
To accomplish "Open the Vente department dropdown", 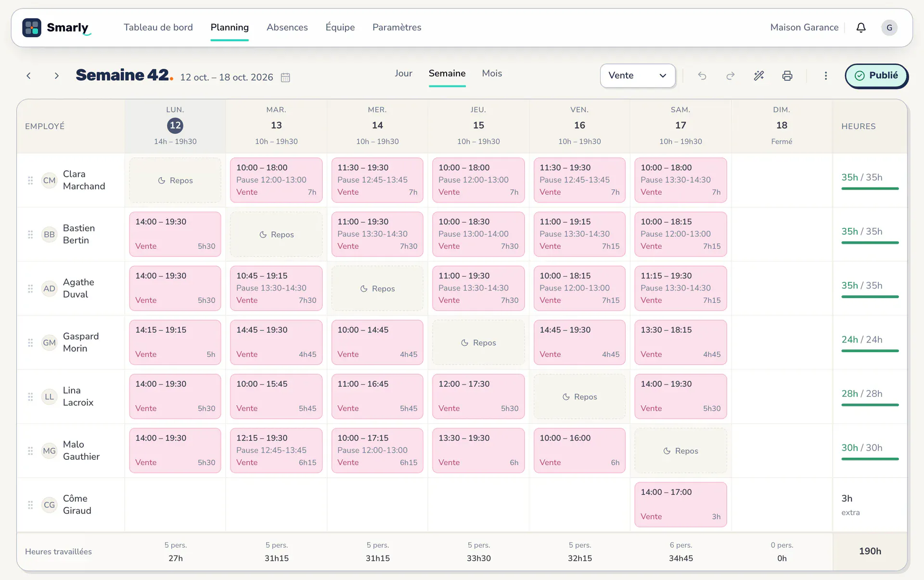I will tap(638, 76).
